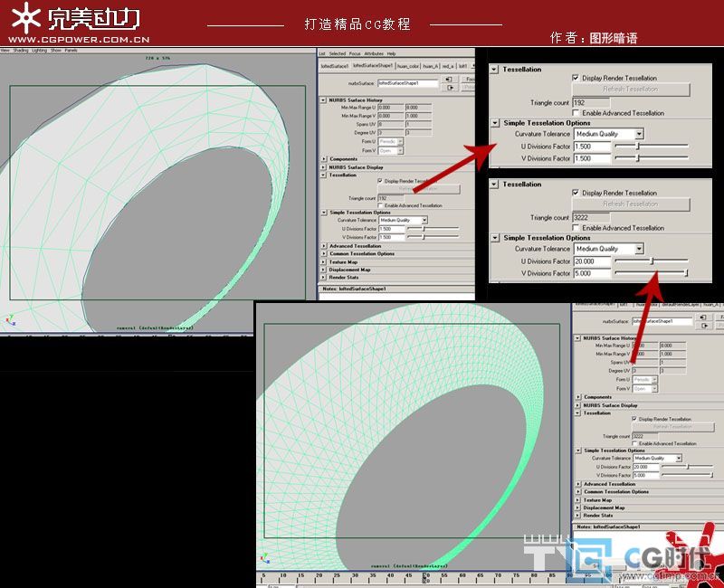Click U Divisions Factor field in enlarged 192-triangle panel
Image resolution: width=724 pixels, height=588 pixels.
[592, 147]
